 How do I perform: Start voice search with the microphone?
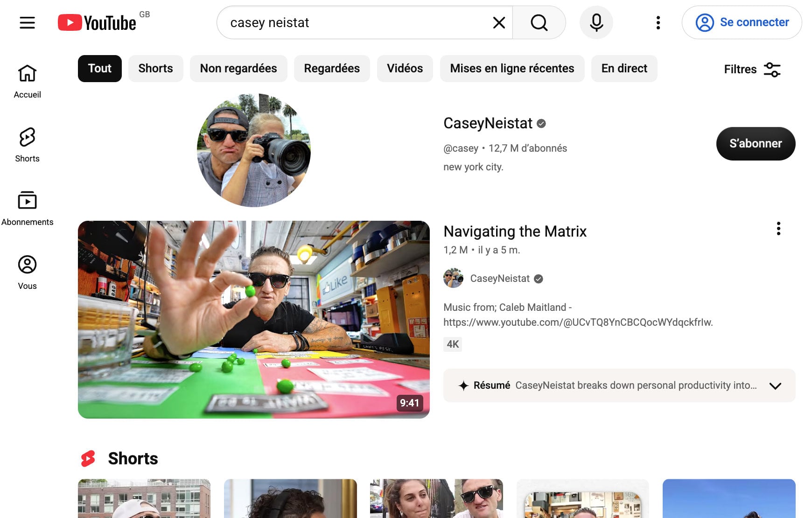click(x=596, y=22)
